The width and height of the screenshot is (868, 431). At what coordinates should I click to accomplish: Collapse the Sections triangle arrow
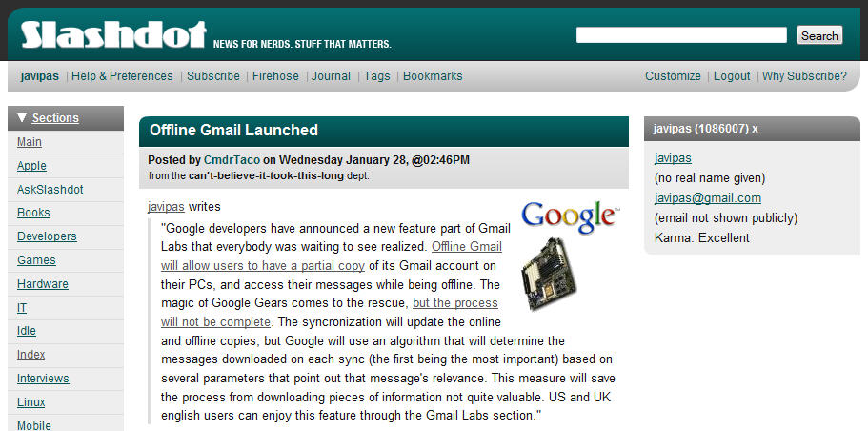click(22, 118)
